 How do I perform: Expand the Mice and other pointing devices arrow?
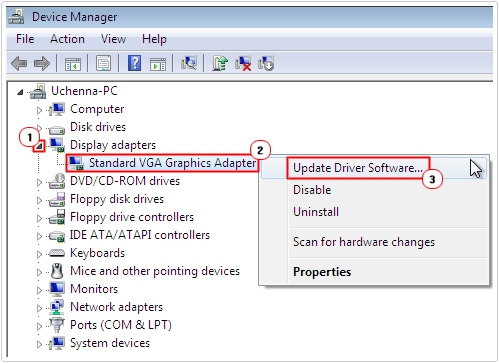pyautogui.click(x=39, y=272)
